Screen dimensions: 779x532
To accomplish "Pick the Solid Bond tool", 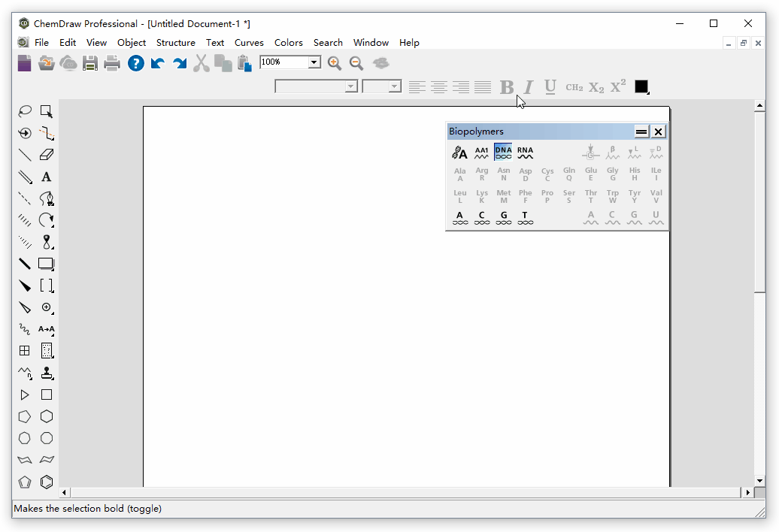I will click(x=24, y=155).
